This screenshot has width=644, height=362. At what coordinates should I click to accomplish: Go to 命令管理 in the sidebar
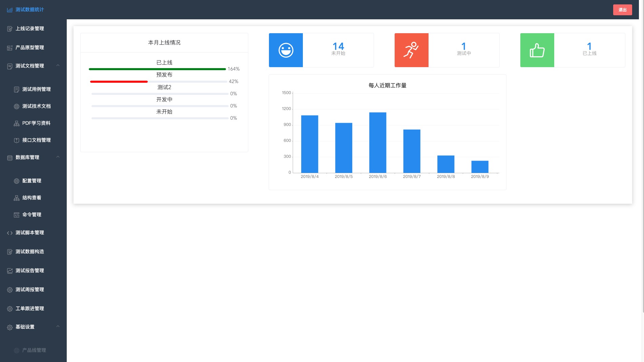(x=33, y=215)
